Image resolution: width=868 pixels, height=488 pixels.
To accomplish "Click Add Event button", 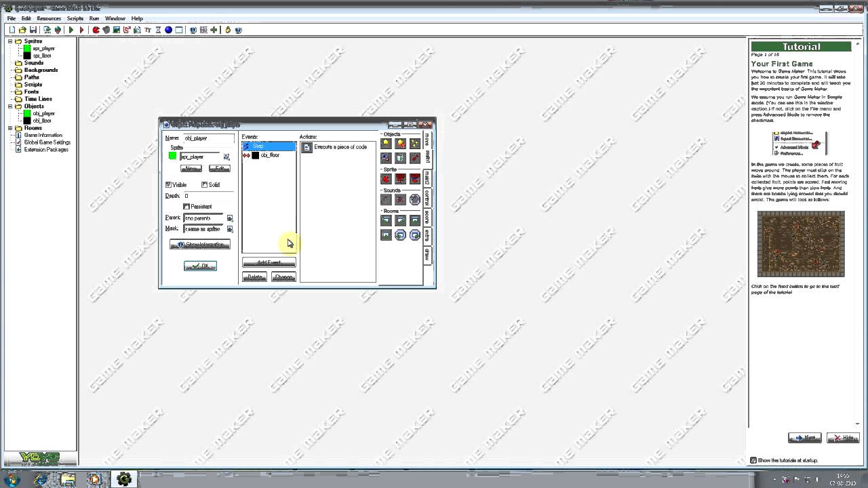I will coord(269,263).
